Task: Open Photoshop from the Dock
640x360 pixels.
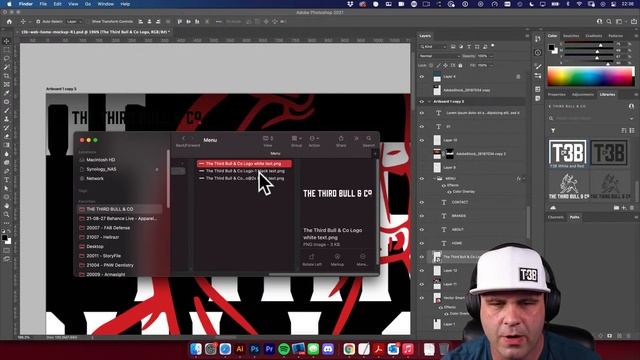Action: point(255,349)
